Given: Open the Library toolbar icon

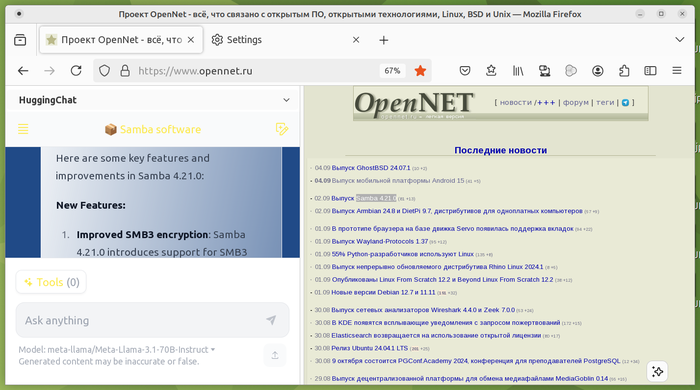Looking at the screenshot, I should [x=518, y=71].
